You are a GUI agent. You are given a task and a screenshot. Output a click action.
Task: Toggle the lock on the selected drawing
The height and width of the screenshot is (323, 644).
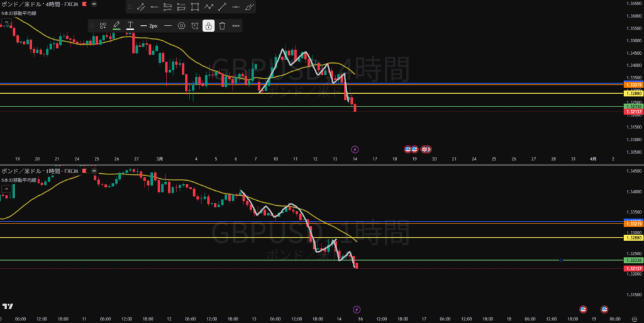click(x=208, y=26)
